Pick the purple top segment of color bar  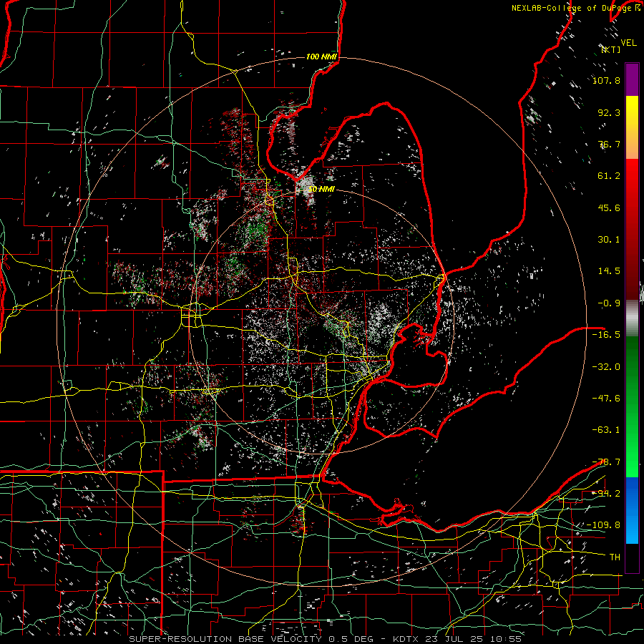(632, 80)
